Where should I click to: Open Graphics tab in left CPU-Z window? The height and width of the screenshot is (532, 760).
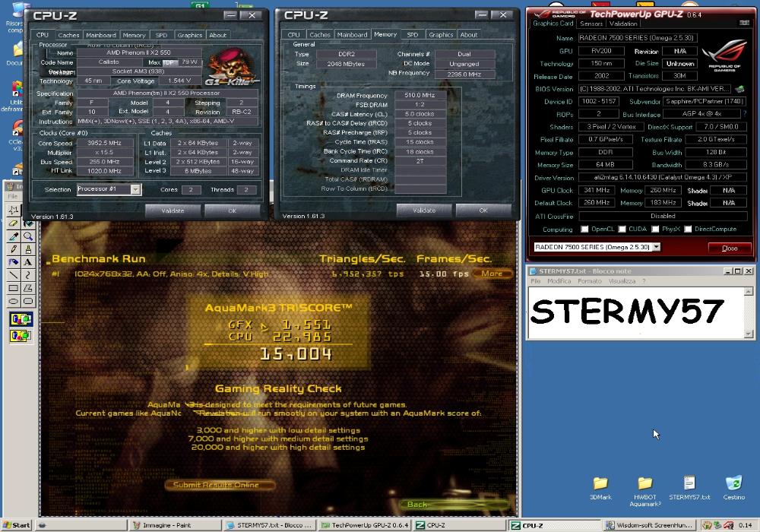(x=189, y=35)
